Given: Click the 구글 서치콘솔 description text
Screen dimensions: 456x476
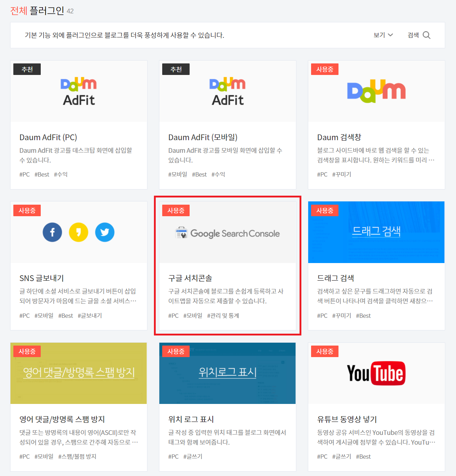Looking at the screenshot, I should pyautogui.click(x=226, y=296).
